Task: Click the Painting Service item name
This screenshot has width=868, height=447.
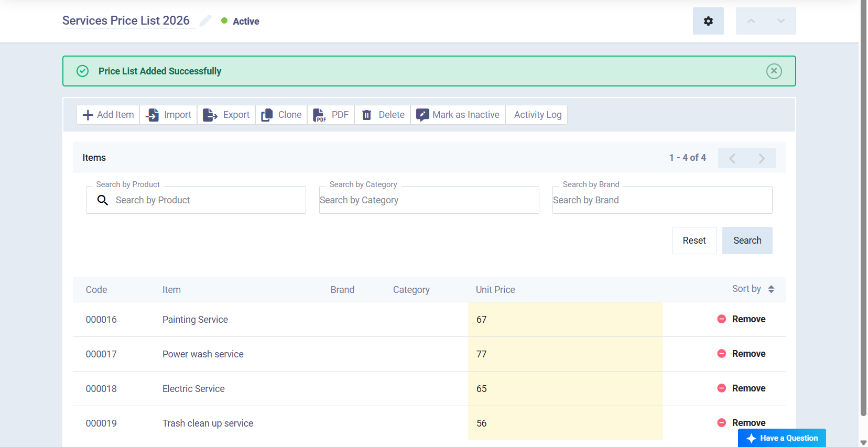Action: pos(195,320)
